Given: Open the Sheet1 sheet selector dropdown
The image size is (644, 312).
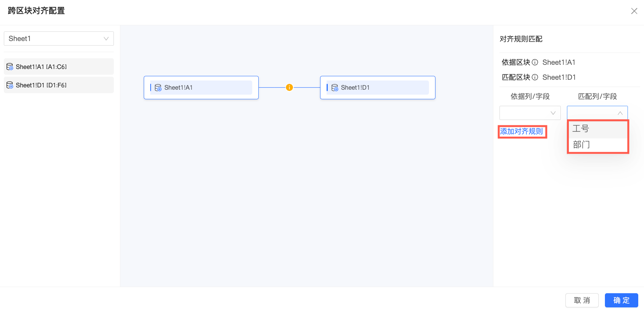Looking at the screenshot, I should pyautogui.click(x=59, y=38).
